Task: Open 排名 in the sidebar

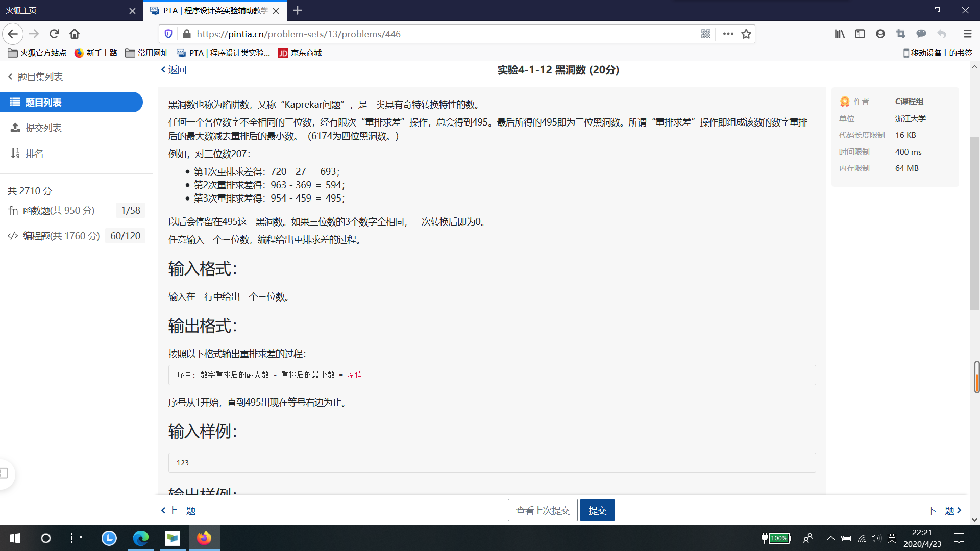Action: 34,153
